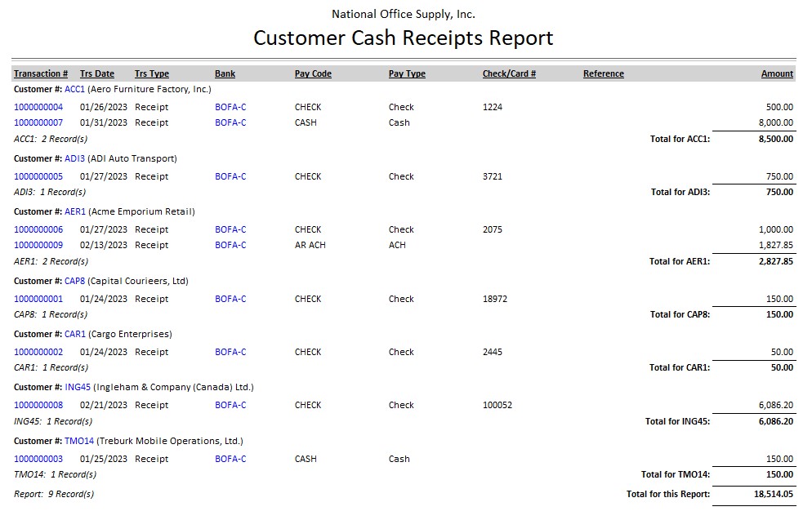Open customer ING45 link
812x520 pixels.
tap(78, 387)
